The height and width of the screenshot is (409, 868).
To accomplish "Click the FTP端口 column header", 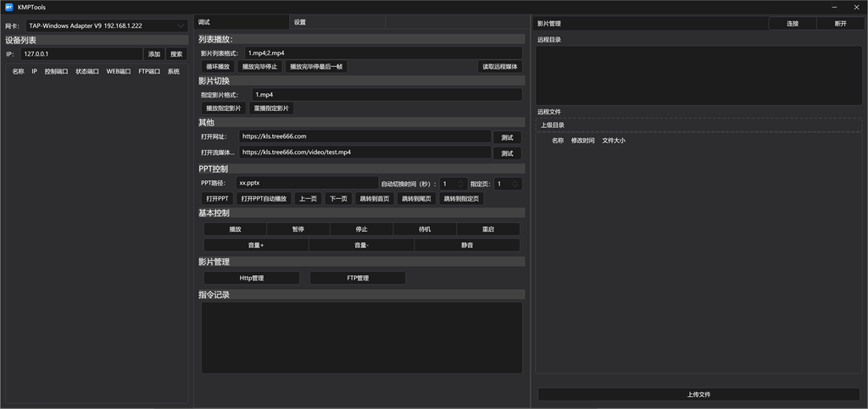I will click(149, 71).
